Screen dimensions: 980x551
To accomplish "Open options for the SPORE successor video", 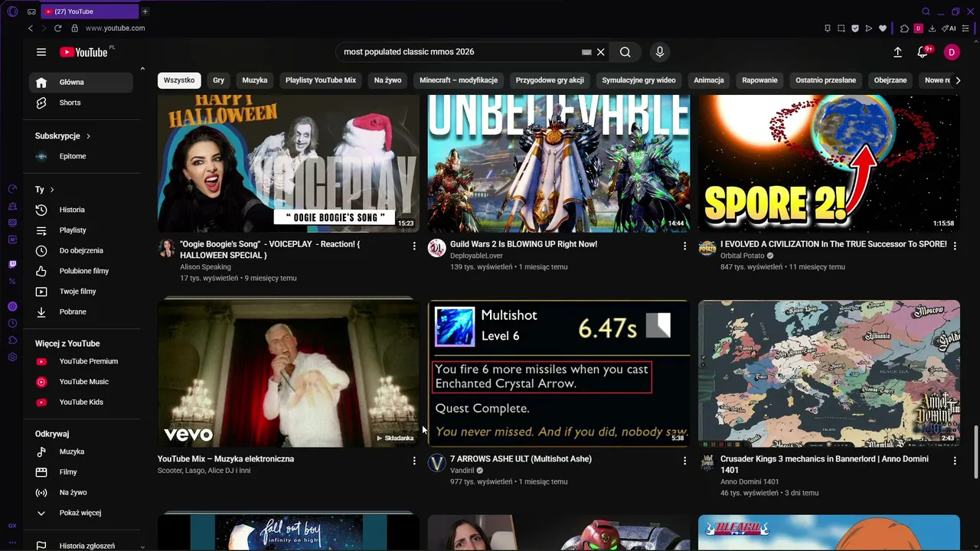I will pos(955,246).
